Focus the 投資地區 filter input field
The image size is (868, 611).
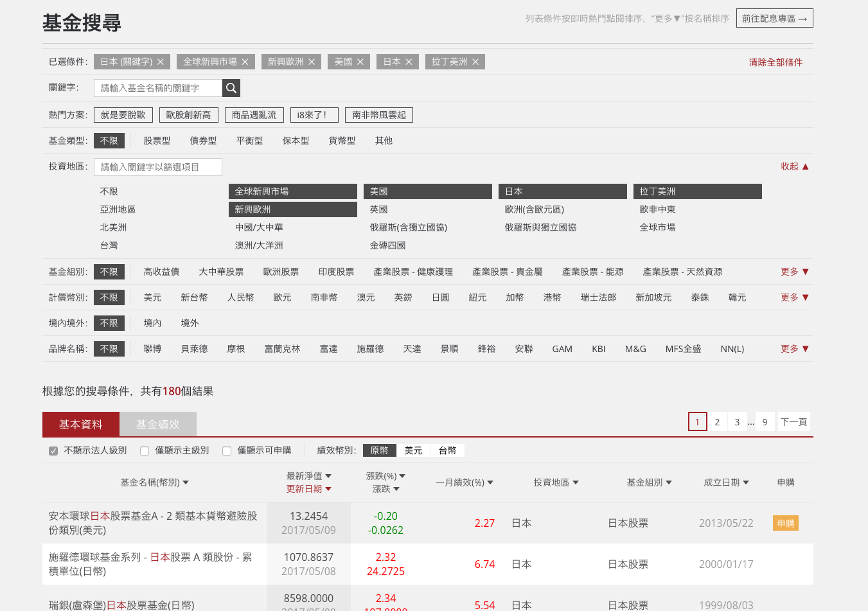pyautogui.click(x=158, y=167)
